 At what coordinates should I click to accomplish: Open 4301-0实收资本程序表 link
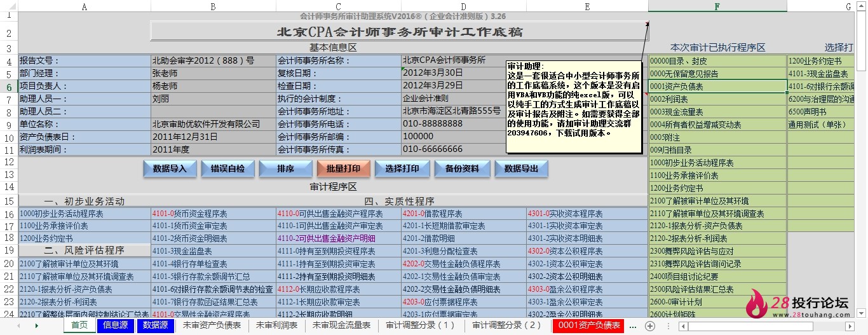(587, 214)
